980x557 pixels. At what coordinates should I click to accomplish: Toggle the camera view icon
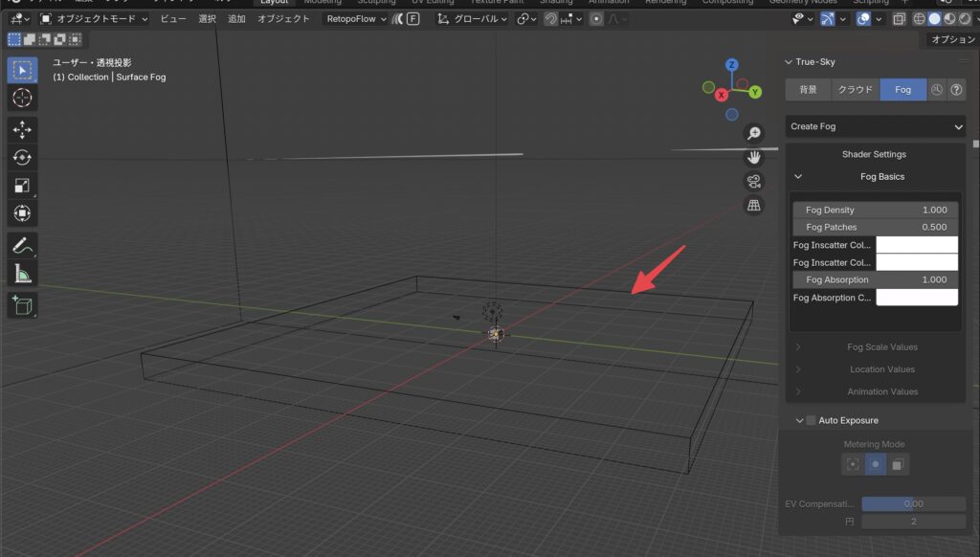[x=754, y=181]
